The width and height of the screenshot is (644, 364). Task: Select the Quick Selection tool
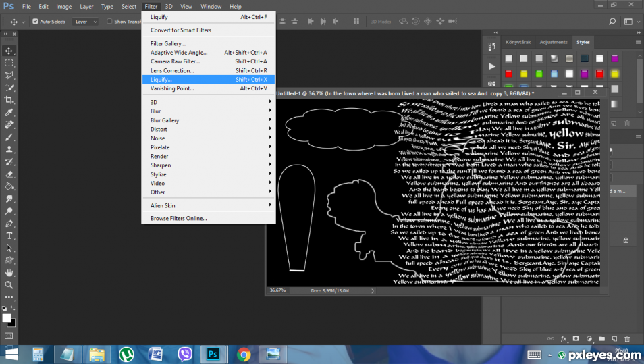click(9, 88)
